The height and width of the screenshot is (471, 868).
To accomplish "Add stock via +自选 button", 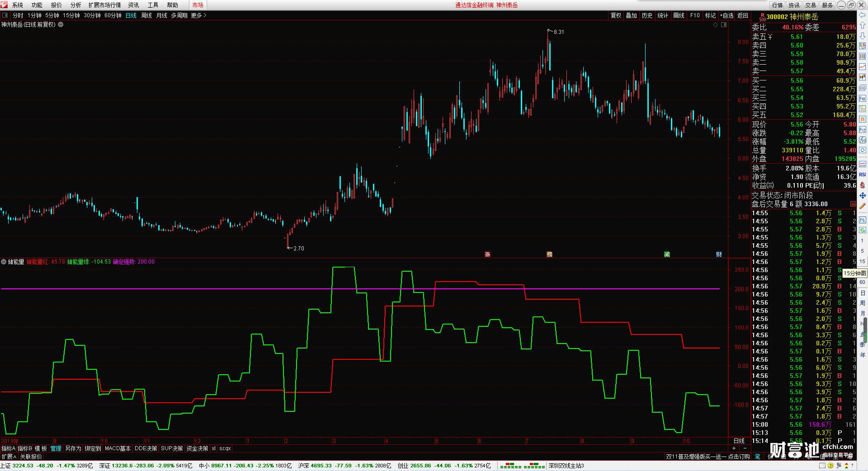I will click(726, 15).
